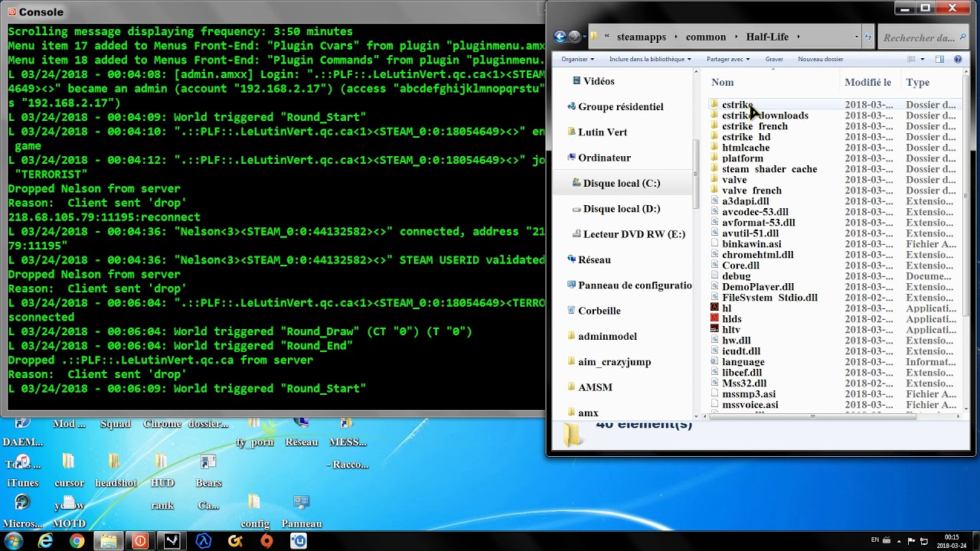Expand the steamapps breadcrumb arrow
This screenshot has height=551, width=980.
coord(675,37)
